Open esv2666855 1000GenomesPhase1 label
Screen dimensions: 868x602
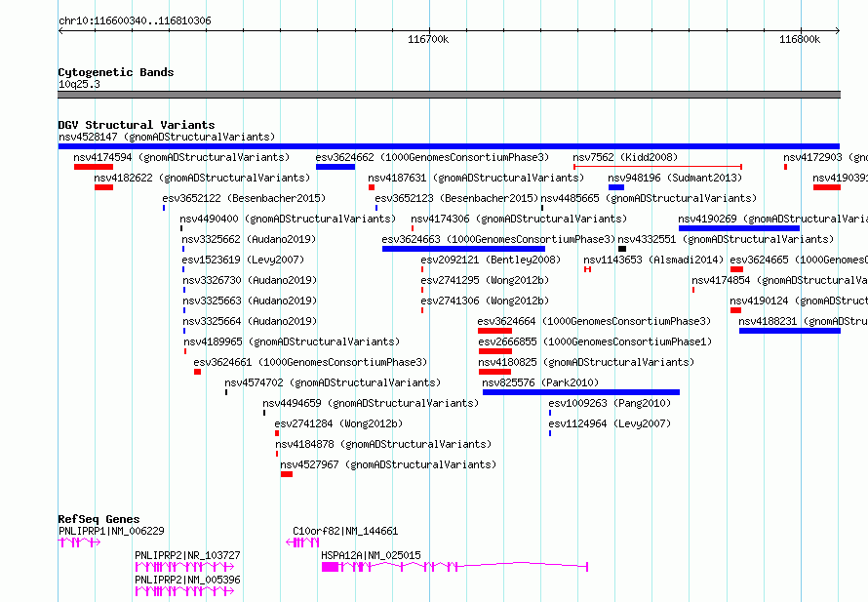[595, 341]
